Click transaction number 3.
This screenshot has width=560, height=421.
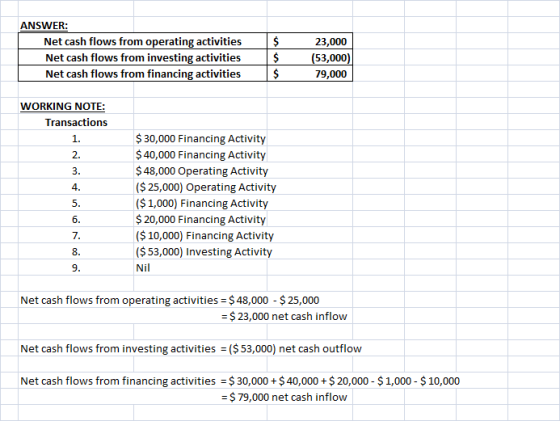point(76,171)
